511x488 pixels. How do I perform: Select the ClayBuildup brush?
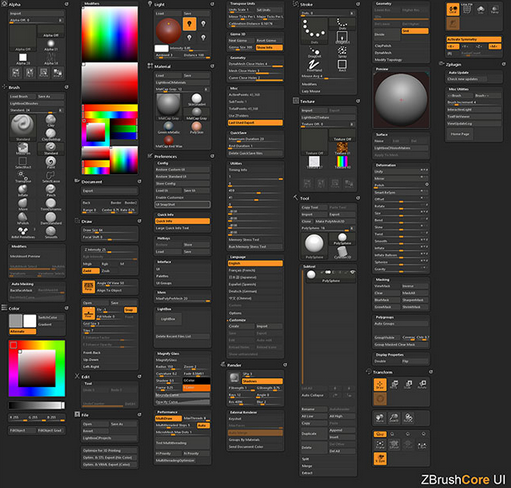click(x=51, y=134)
